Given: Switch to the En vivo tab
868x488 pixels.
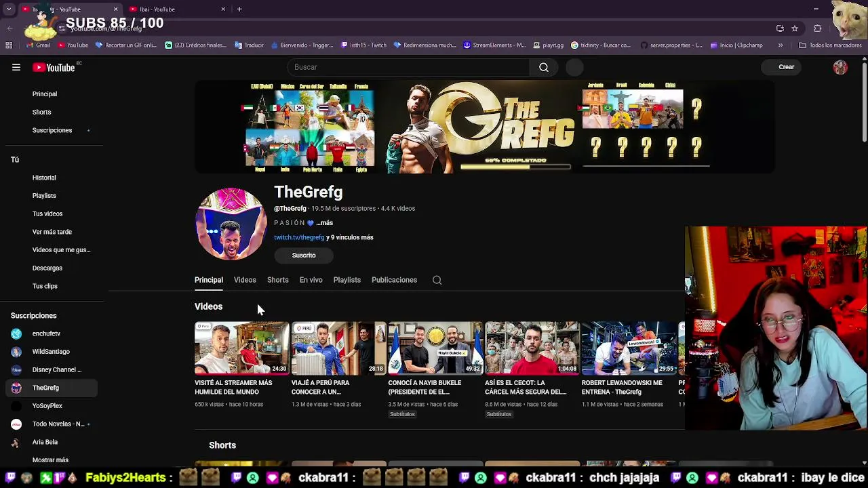Looking at the screenshot, I should [x=311, y=280].
